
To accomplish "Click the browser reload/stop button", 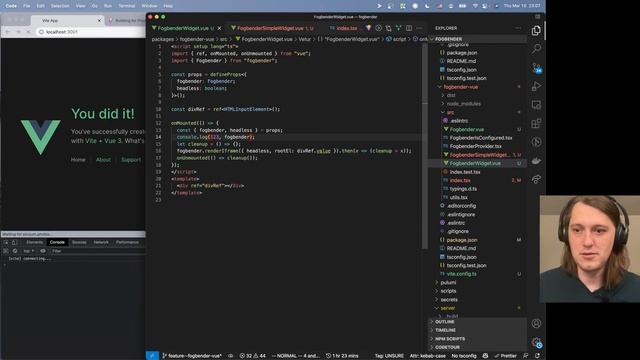I will [x=28, y=32].
